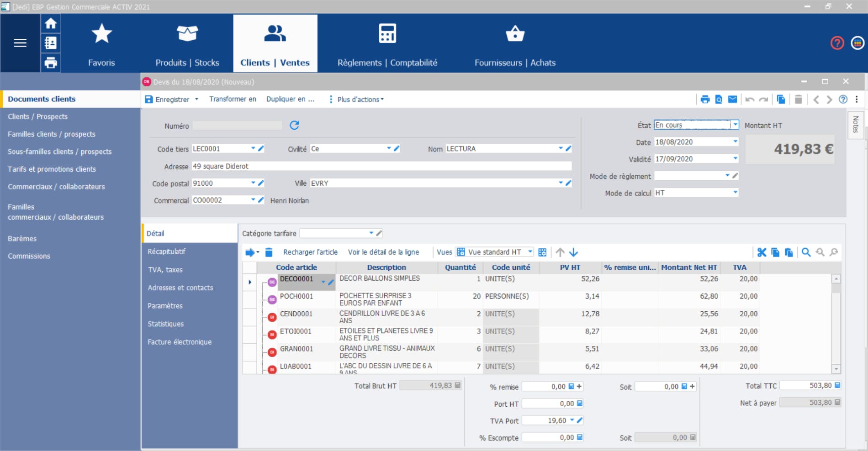
Task: Open the Produits | Stocks module
Action: click(187, 43)
